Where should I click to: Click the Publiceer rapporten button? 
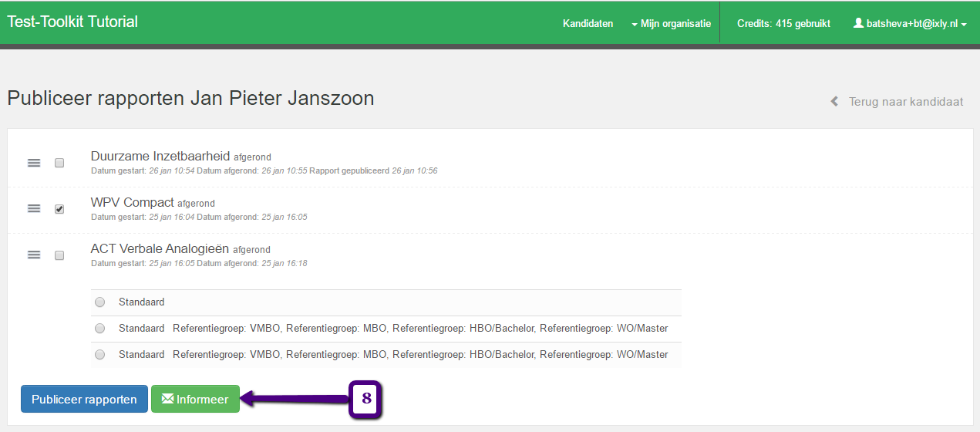point(84,399)
